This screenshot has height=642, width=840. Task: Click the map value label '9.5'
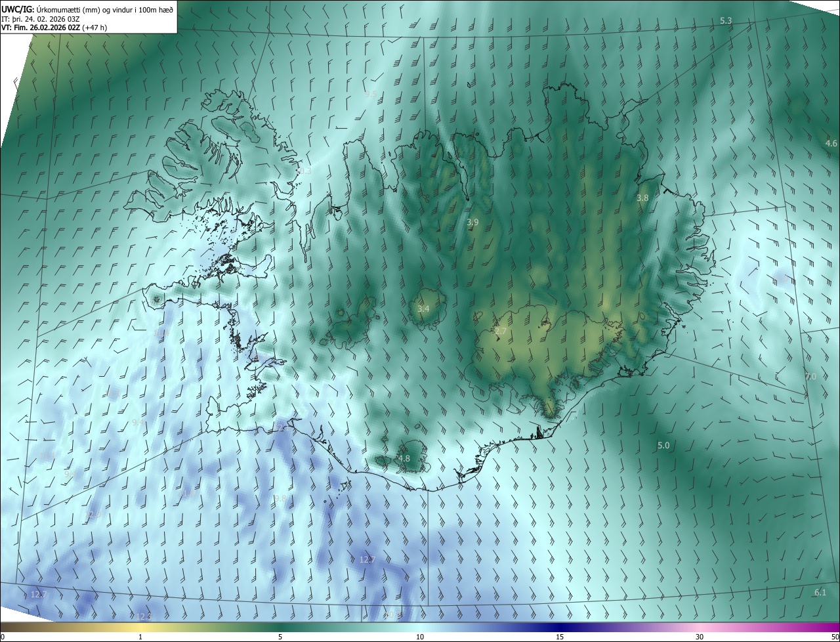click(371, 95)
